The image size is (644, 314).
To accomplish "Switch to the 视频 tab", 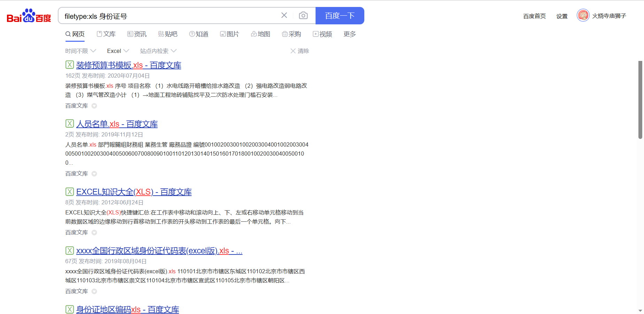I will click(323, 34).
